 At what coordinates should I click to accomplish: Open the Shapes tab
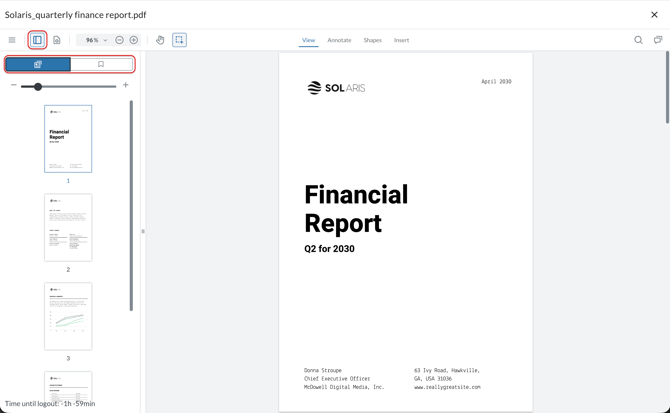click(372, 40)
